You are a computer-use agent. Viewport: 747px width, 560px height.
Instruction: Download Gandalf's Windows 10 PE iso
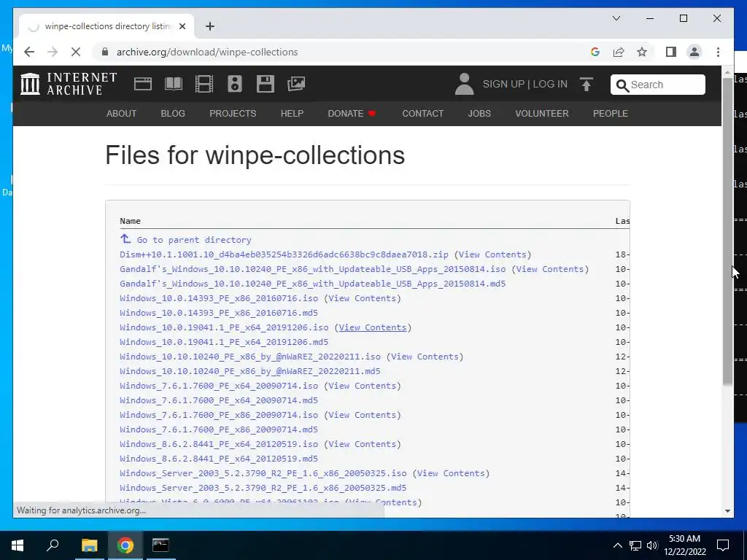pyautogui.click(x=312, y=269)
